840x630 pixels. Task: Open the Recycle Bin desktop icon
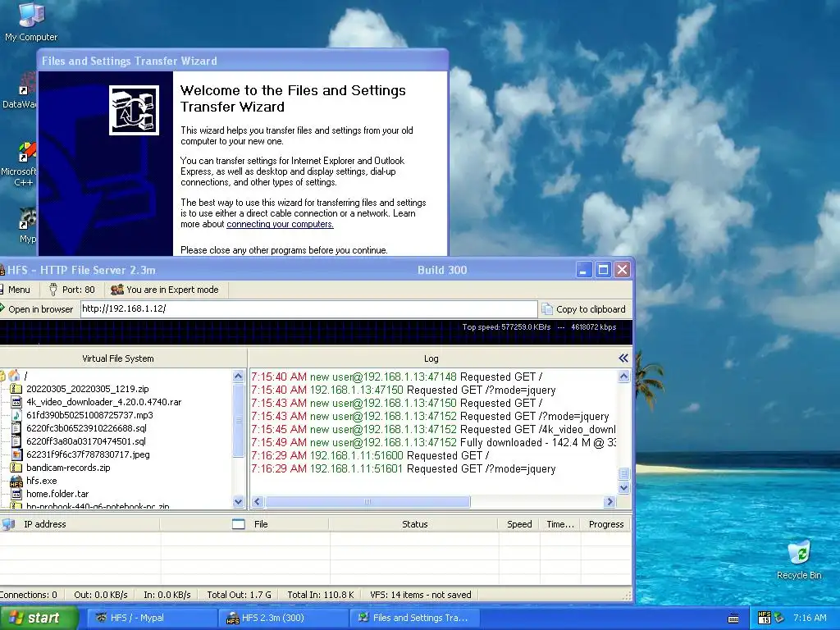pos(799,560)
